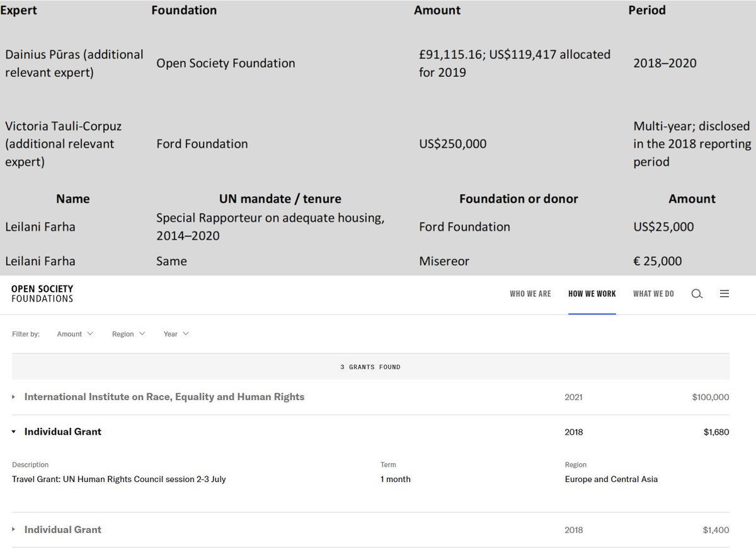Click the Special Rapporteur on adequate housing cell
This screenshot has height=557, width=756.
[270, 227]
